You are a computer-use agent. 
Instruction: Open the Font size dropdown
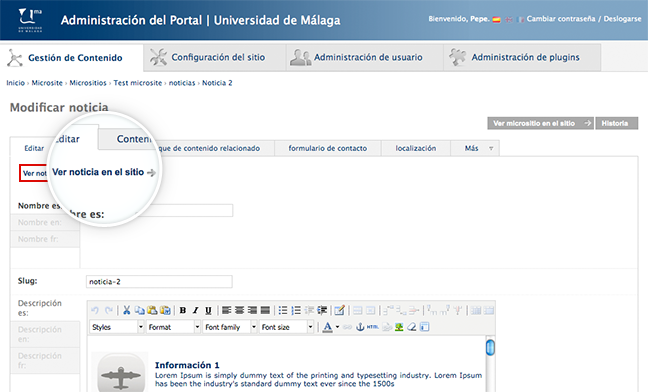pos(286,327)
